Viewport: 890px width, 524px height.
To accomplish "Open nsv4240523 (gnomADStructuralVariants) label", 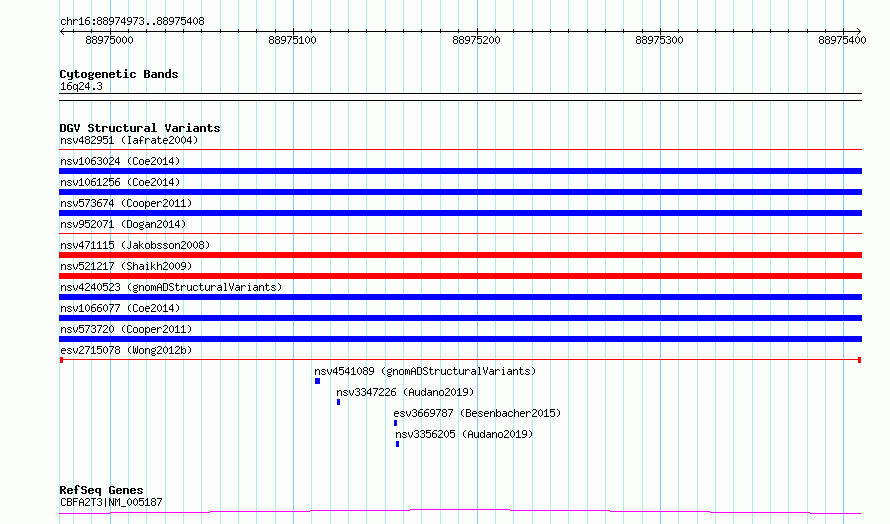I will click(171, 287).
